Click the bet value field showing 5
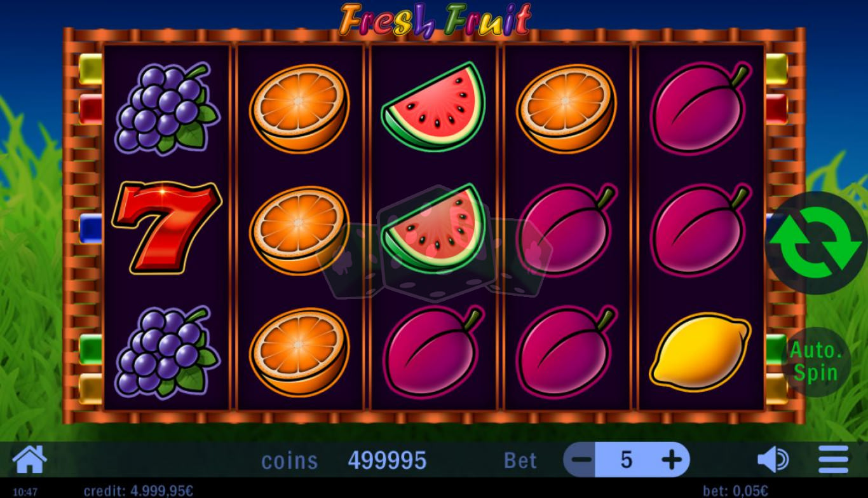Screen dimensions: 868x498 tap(626, 459)
